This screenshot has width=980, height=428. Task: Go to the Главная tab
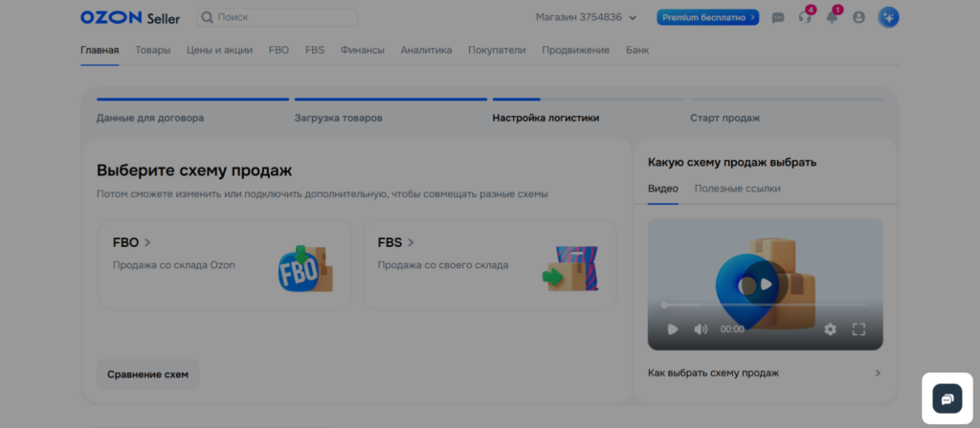(100, 50)
